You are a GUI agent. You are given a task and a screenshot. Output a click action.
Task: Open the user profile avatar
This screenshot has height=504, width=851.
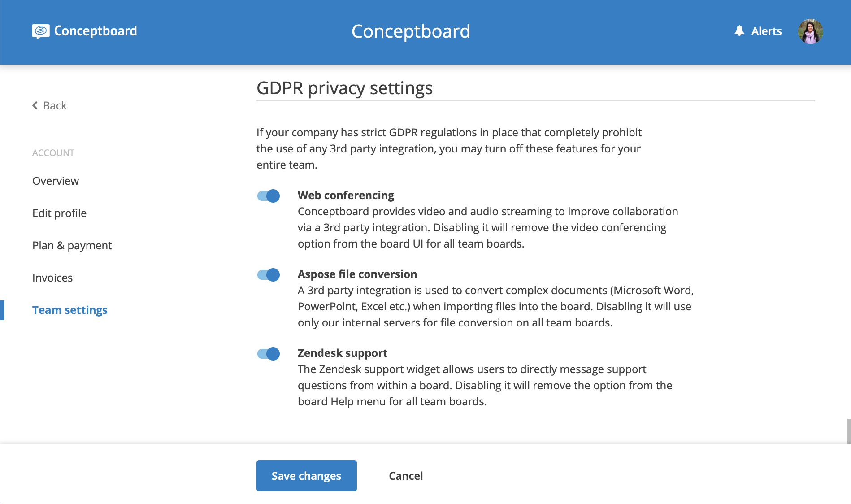tap(810, 31)
